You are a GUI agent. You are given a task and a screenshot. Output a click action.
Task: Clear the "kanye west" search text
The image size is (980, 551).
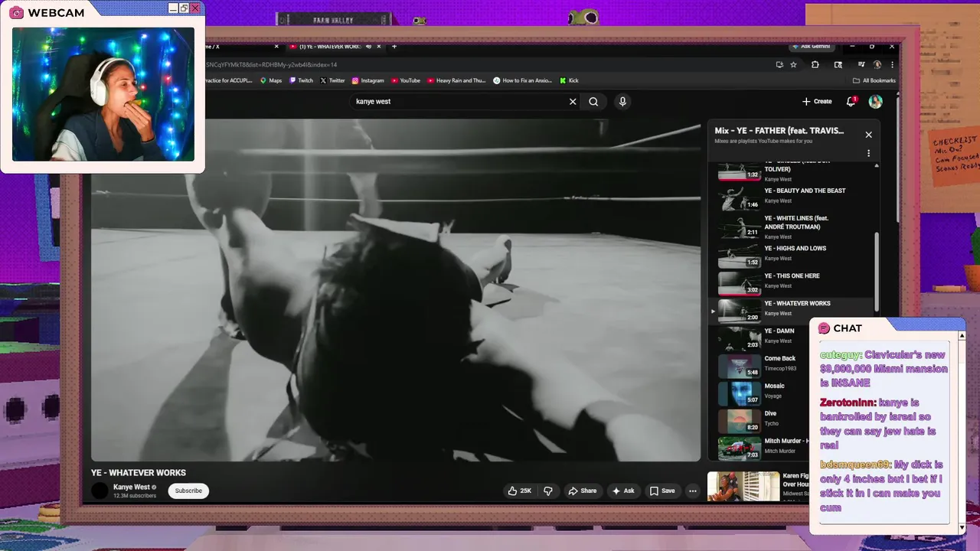[x=573, y=101]
